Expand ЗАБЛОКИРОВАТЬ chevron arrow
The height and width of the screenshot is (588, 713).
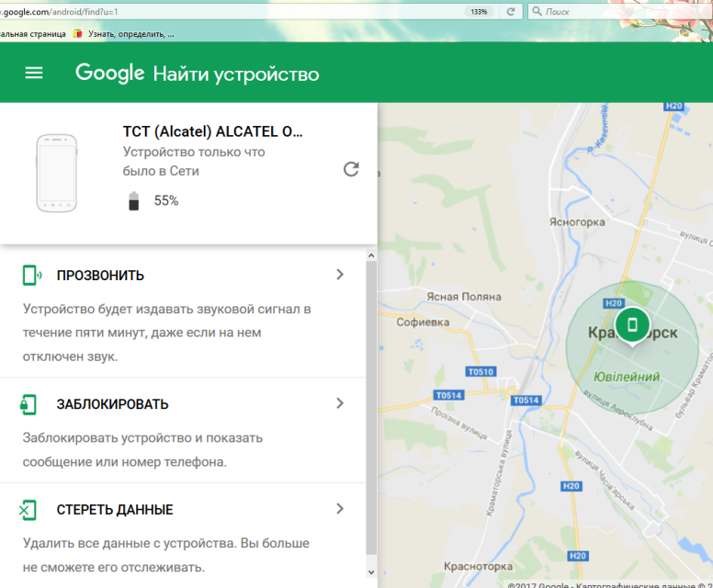click(x=340, y=403)
